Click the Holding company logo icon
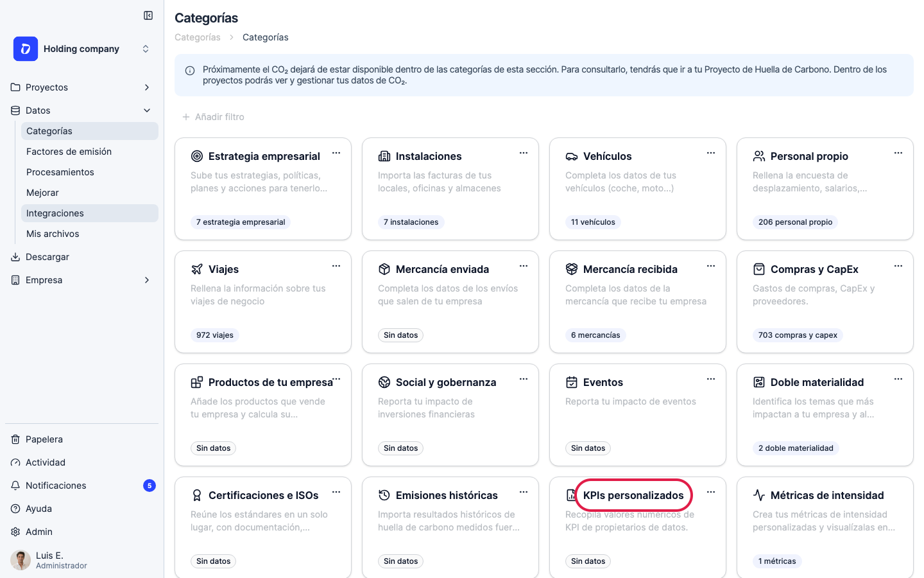Viewport: 924px width, 578px height. point(26,49)
